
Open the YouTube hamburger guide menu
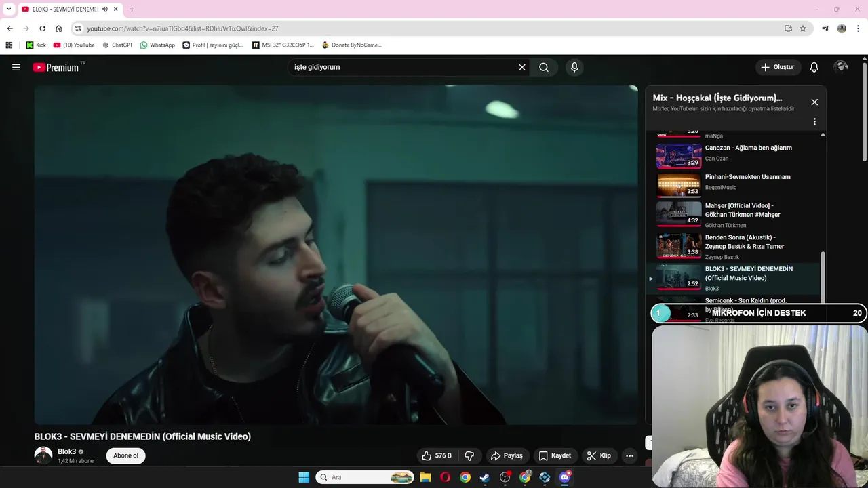[x=16, y=67]
